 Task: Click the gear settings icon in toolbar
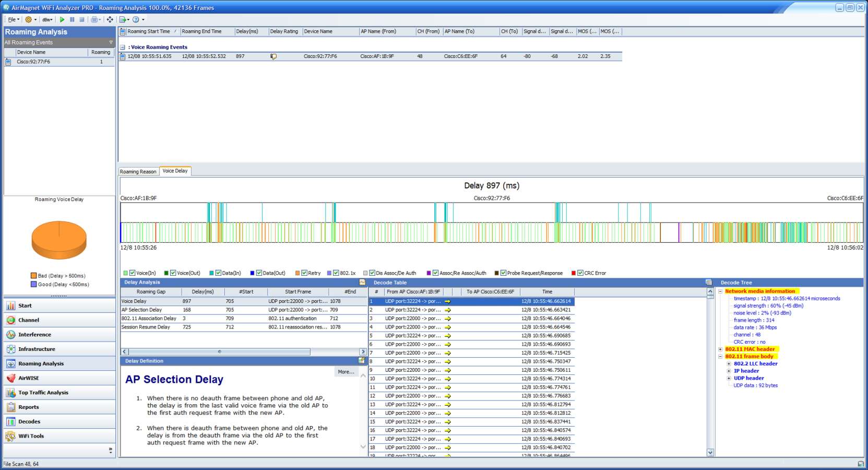(x=28, y=19)
